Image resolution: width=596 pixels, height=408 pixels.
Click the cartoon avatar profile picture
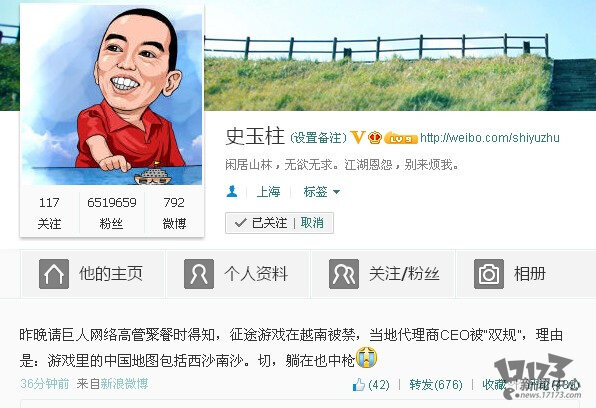click(x=112, y=95)
